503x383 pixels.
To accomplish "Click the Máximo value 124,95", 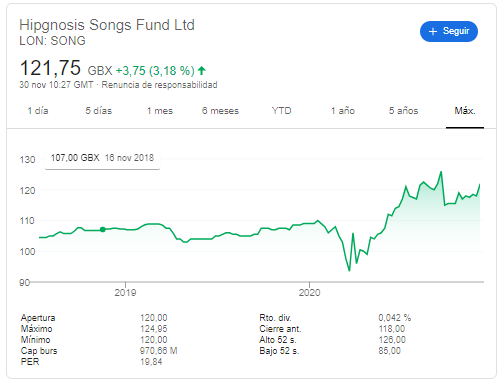I will pyautogui.click(x=154, y=329).
